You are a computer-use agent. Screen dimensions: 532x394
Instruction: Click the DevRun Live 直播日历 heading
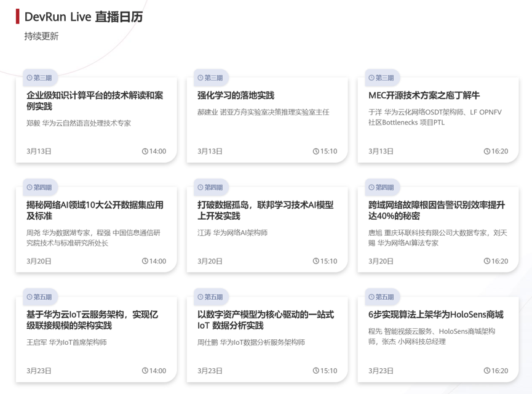click(x=84, y=17)
